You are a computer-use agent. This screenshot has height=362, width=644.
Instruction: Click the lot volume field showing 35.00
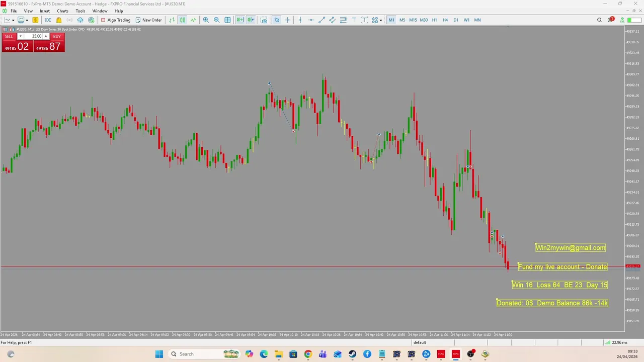33,36
